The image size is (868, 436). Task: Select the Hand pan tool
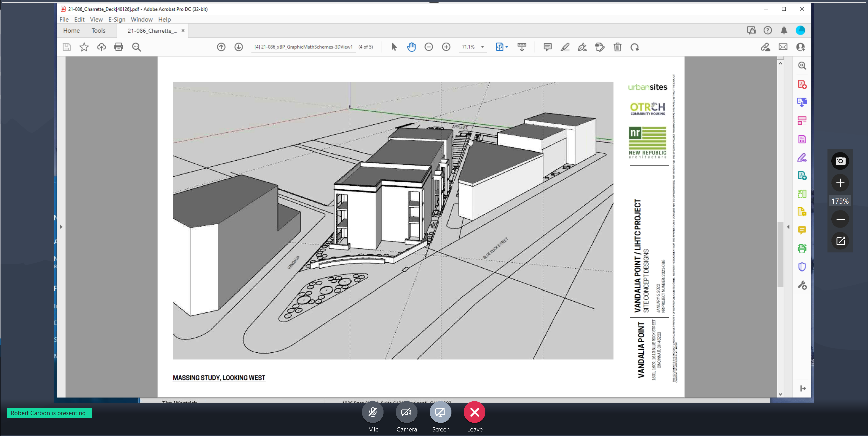point(411,47)
